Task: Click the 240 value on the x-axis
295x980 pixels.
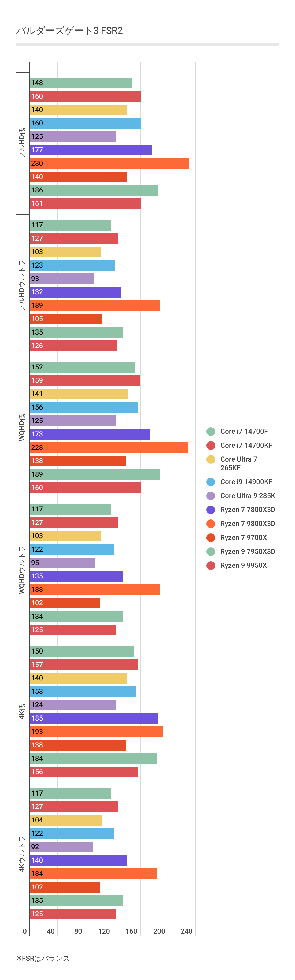Action: [186, 931]
